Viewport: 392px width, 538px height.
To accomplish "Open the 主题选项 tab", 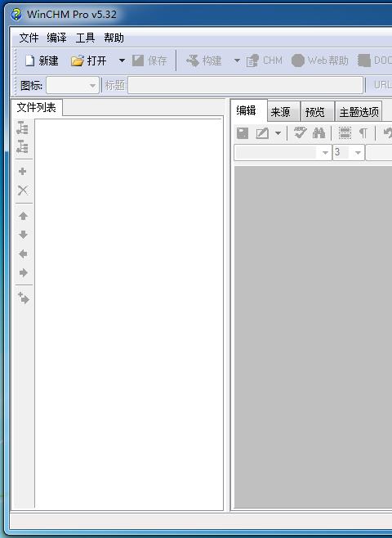I will click(359, 111).
